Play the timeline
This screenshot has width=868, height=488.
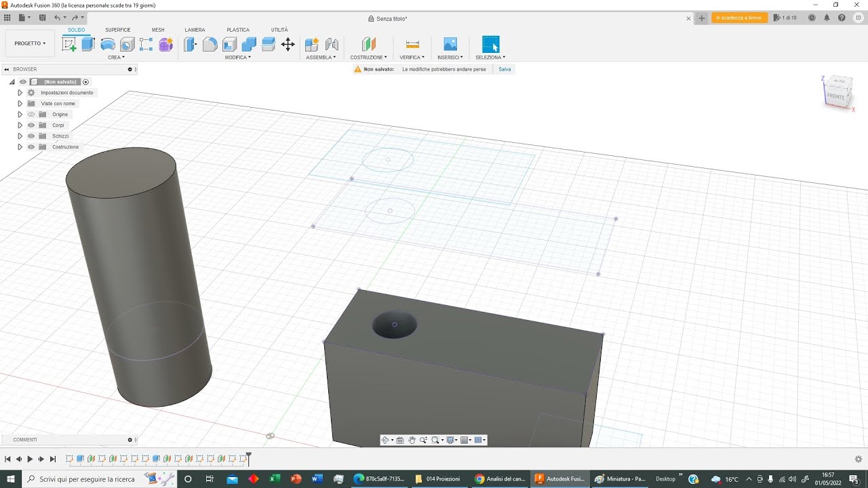click(30, 459)
